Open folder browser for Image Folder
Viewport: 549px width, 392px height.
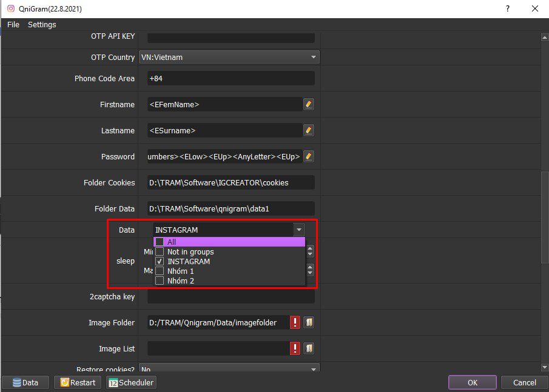point(309,322)
